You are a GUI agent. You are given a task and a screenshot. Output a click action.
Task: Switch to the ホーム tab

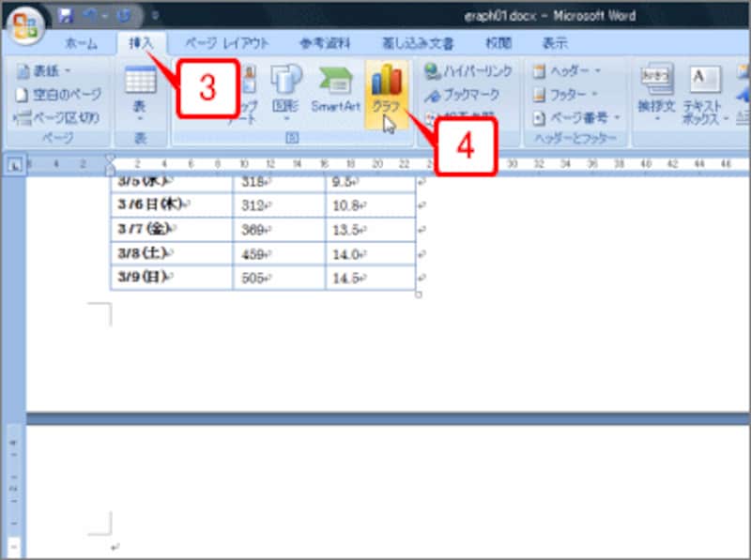[x=82, y=43]
